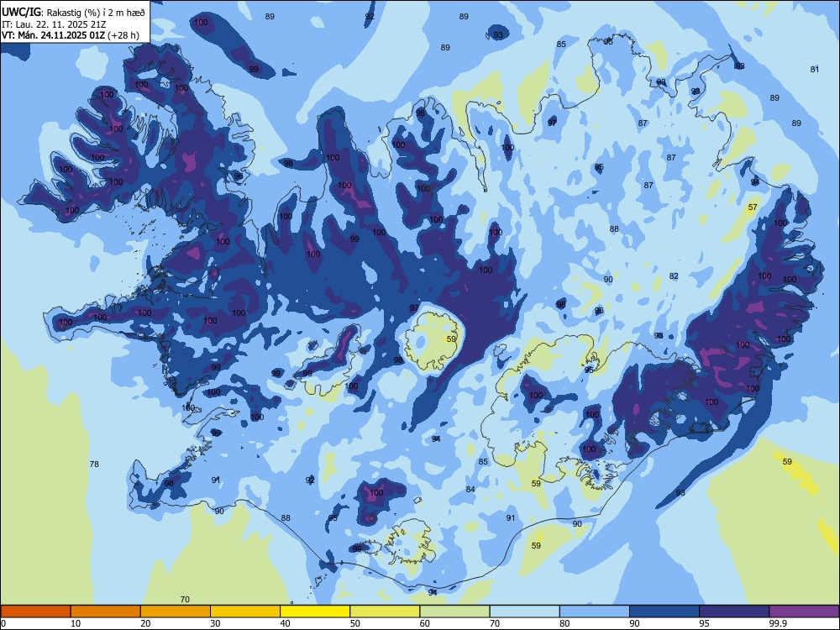This screenshot has width=840, height=630.
Task: Click the bright yellow 40–50 legend swatch
Action: tap(315, 612)
